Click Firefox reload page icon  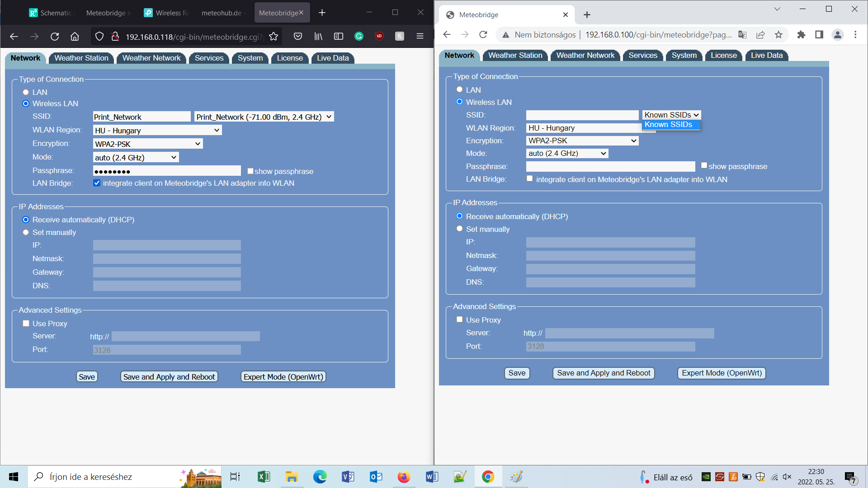[55, 37]
